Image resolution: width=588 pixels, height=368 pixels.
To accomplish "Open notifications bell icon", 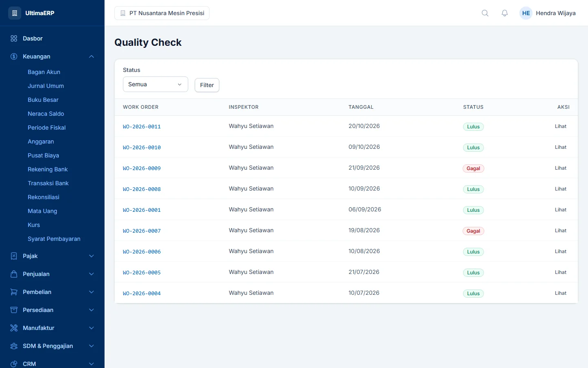I will coord(505,13).
